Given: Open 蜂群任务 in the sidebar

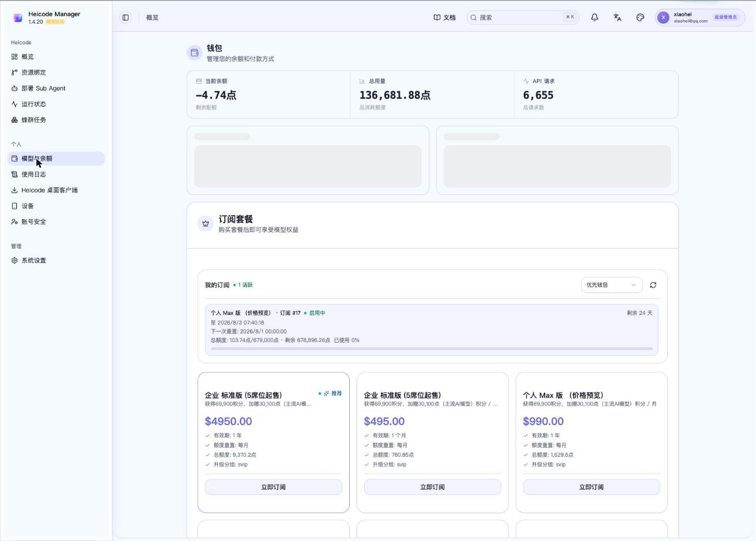Looking at the screenshot, I should 56,120.
